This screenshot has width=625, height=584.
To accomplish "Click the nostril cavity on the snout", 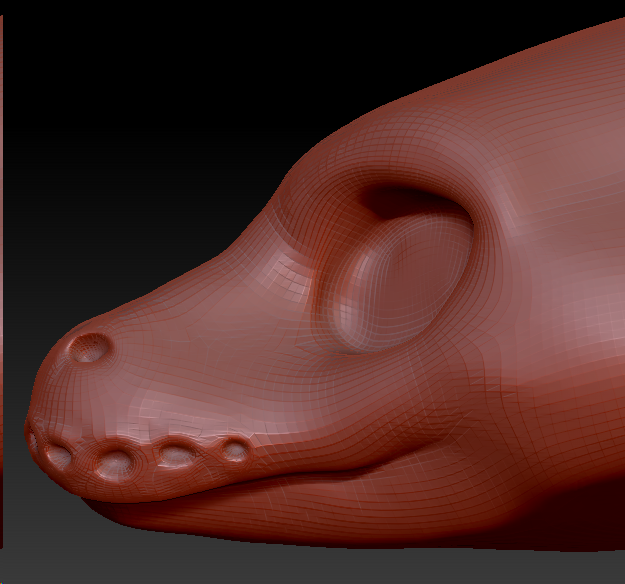I will tap(89, 348).
